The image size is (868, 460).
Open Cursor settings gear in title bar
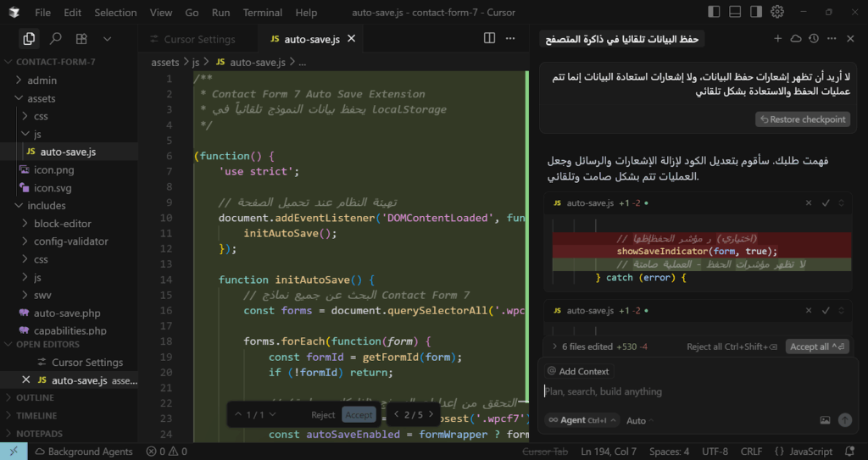[777, 12]
